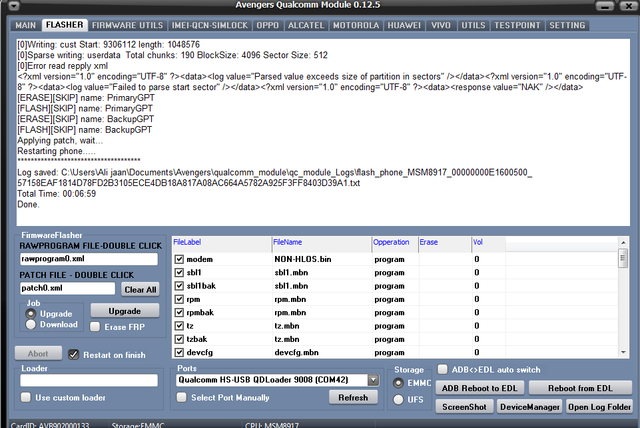Click the Clear All button
The image size is (640, 428).
point(140,289)
